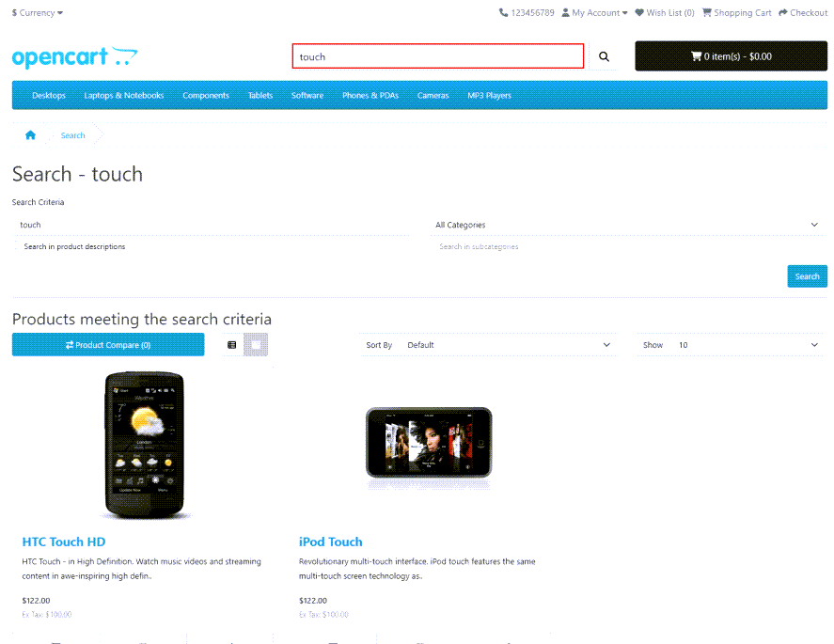Open the 0 item(s) cart button
834x644 pixels.
pos(731,56)
